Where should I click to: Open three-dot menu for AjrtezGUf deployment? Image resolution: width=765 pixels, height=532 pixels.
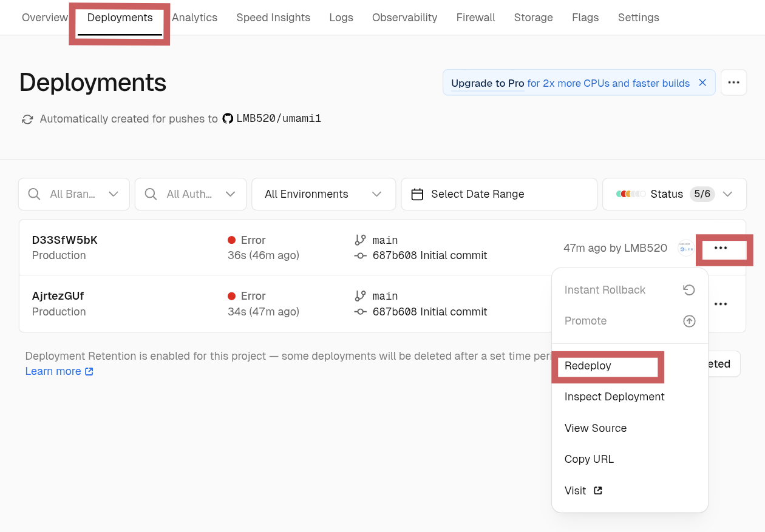tap(721, 304)
